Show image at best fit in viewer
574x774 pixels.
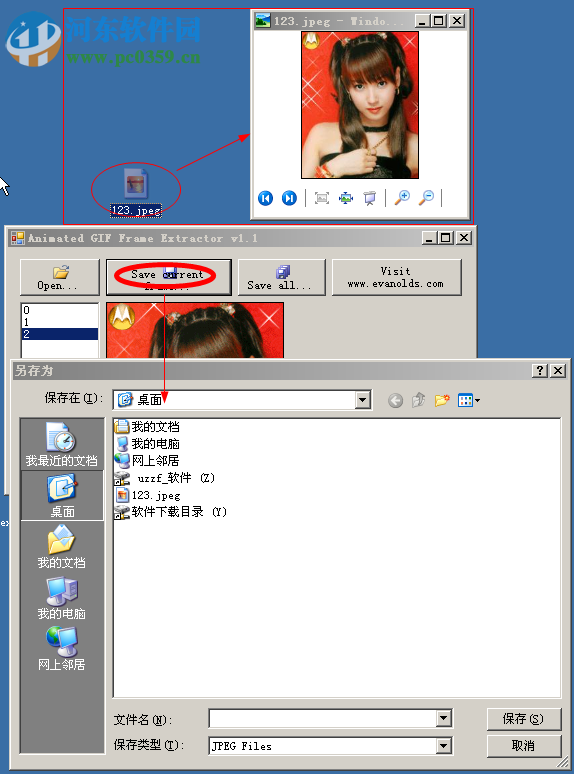click(322, 198)
